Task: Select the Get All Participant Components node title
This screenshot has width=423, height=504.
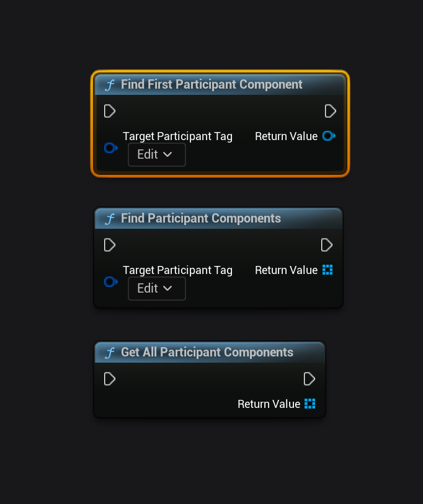Action: point(207,352)
